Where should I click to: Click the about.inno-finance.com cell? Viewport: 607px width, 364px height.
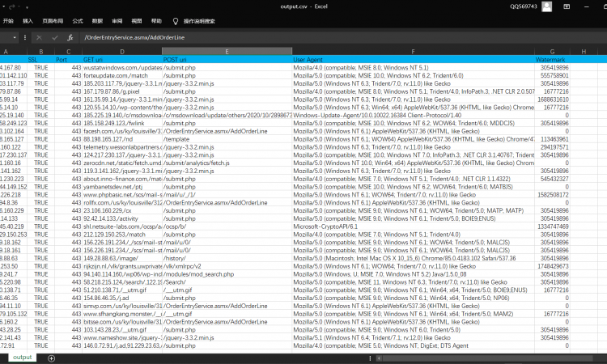click(122, 179)
